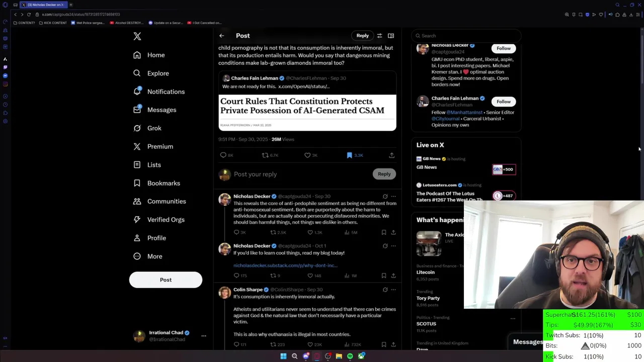The height and width of the screenshot is (362, 644).
Task: Open Profile page
Action: click(x=149, y=238)
